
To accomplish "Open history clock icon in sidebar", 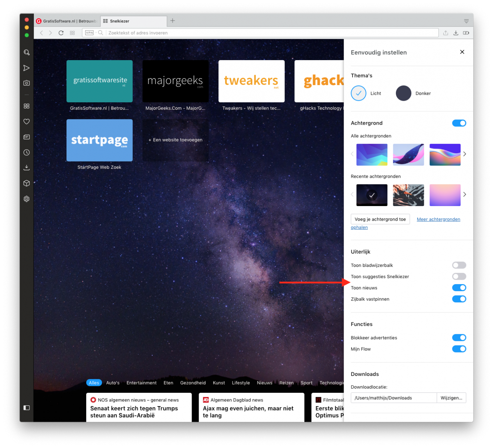I will click(27, 152).
